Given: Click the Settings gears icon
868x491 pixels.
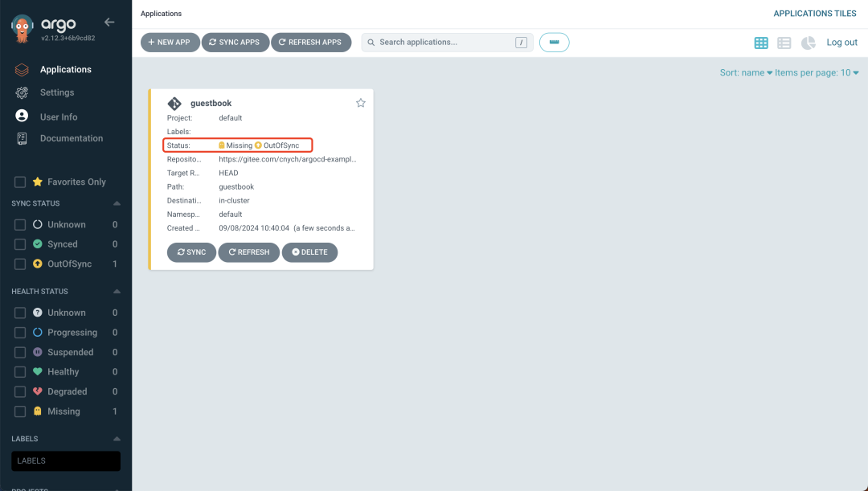Looking at the screenshot, I should click(x=22, y=92).
